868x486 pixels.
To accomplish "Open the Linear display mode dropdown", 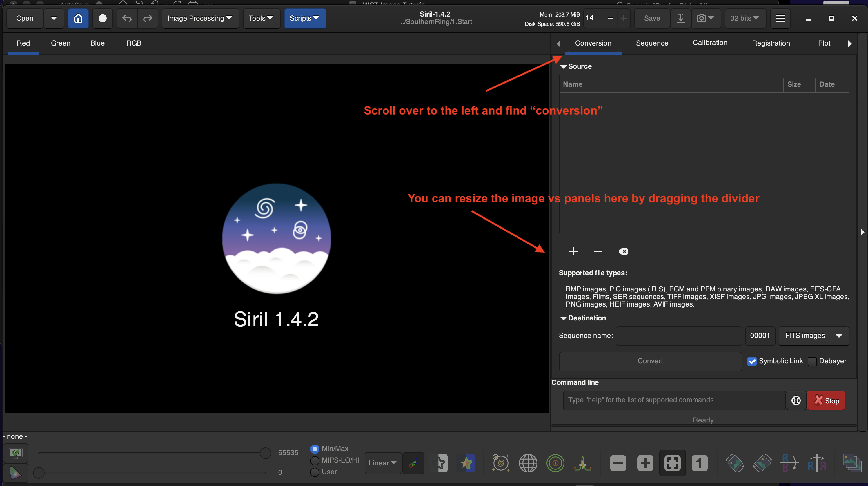I will click(x=383, y=463).
